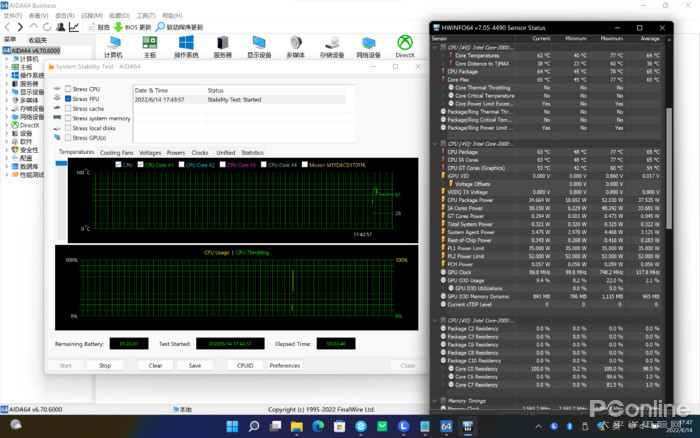Enable the Stress system memory checkbox
700x438 pixels.
68,118
